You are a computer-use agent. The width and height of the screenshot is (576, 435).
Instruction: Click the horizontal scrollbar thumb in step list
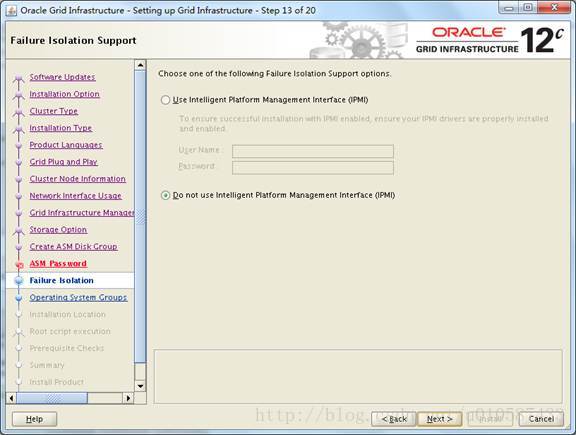52,398
